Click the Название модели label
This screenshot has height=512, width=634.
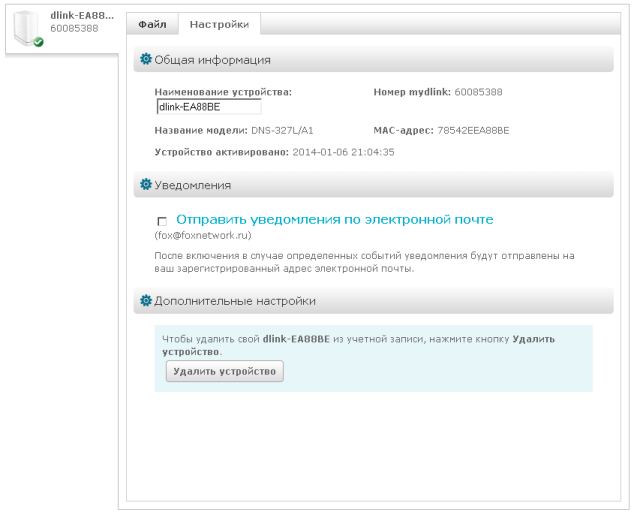201,131
